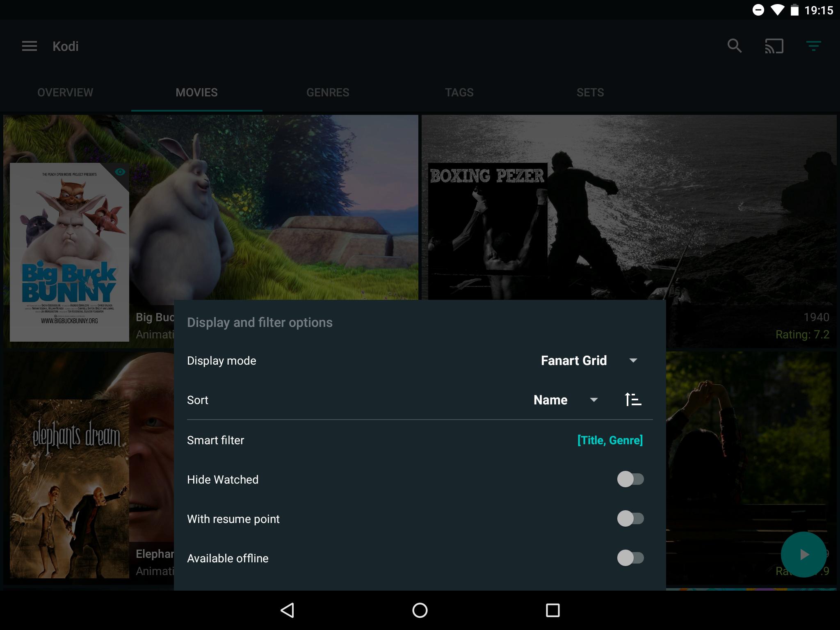
Task: Tap the Android back button
Action: pyautogui.click(x=287, y=610)
